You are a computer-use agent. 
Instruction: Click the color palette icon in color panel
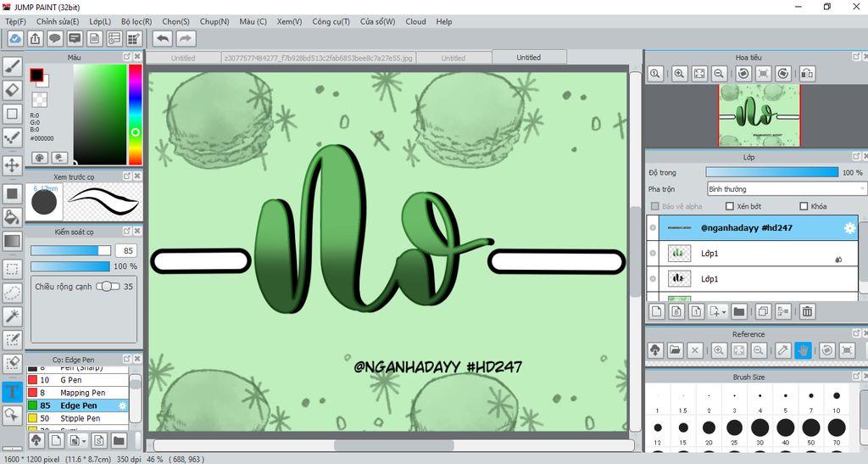(39, 158)
